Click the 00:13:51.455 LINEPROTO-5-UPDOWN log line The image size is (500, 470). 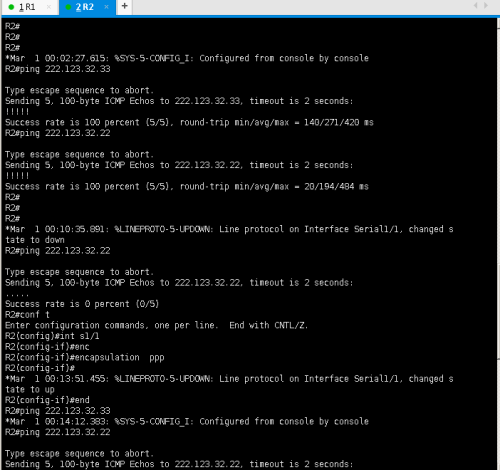click(229, 379)
